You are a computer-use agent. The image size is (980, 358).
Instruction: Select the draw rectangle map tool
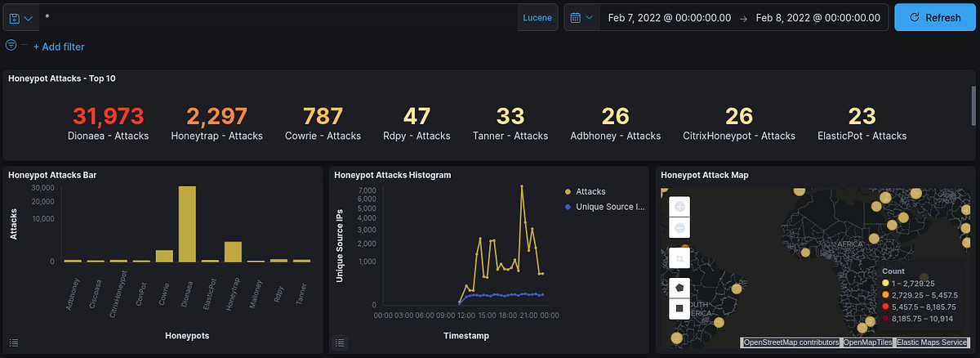[x=681, y=310]
